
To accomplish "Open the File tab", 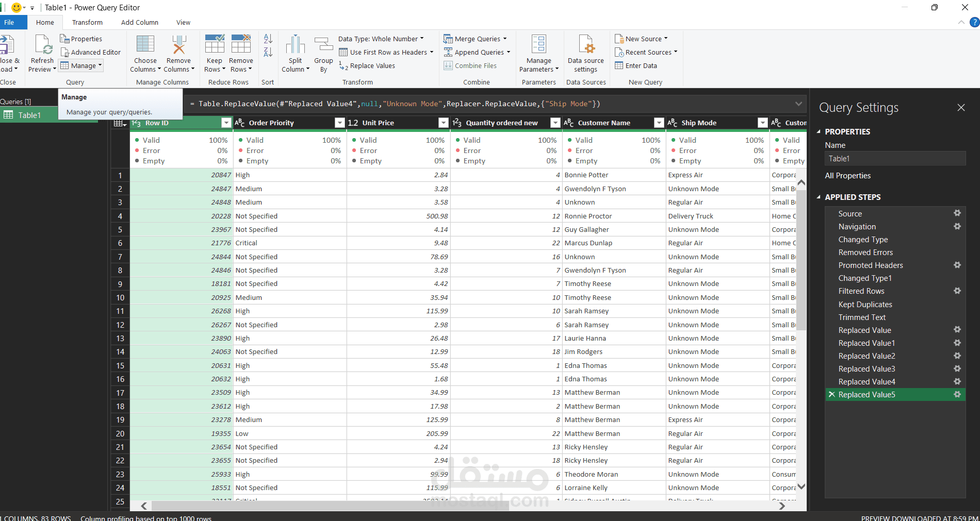I will coord(9,22).
